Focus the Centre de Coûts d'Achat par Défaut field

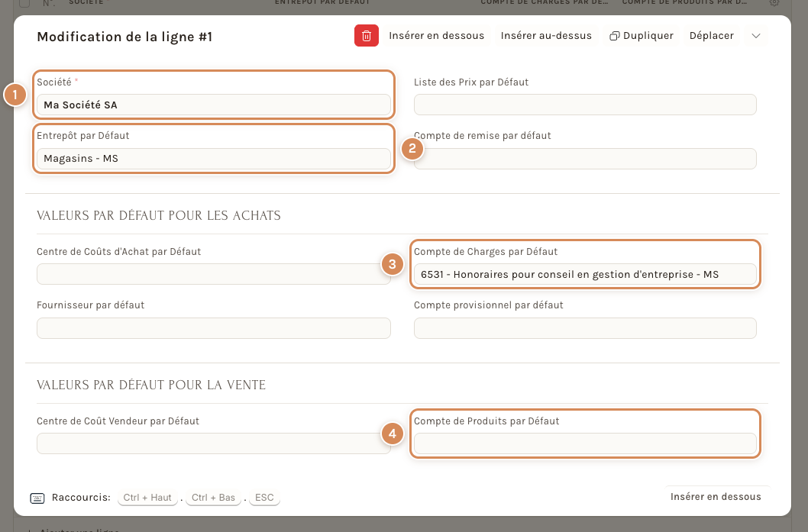(214, 274)
